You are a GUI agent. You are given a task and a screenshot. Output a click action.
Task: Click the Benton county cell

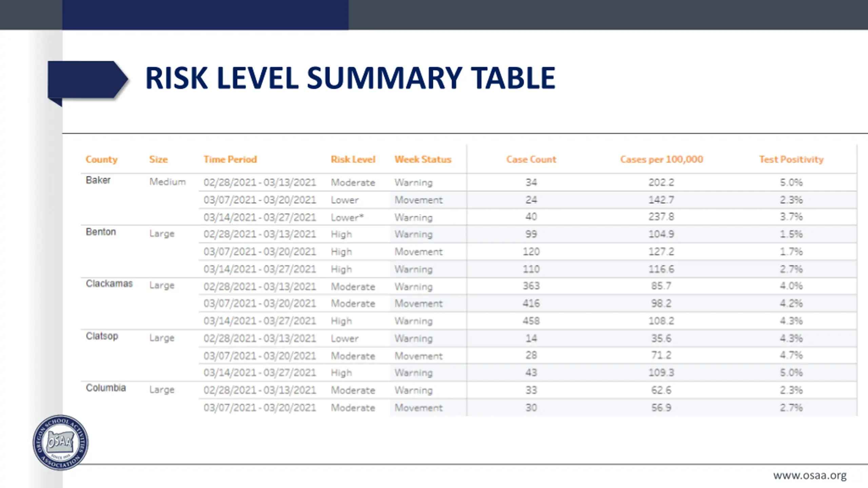101,232
